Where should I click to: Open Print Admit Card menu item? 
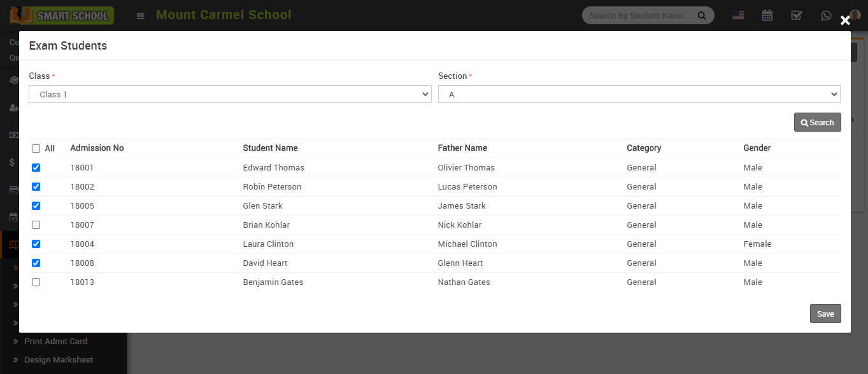tap(55, 342)
